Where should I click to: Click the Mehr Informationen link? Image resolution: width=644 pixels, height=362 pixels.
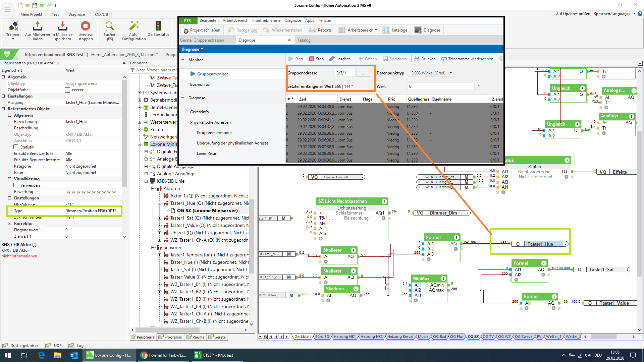pyautogui.click(x=19, y=256)
